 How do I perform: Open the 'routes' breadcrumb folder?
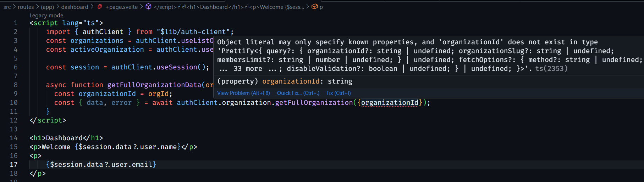coord(26,7)
